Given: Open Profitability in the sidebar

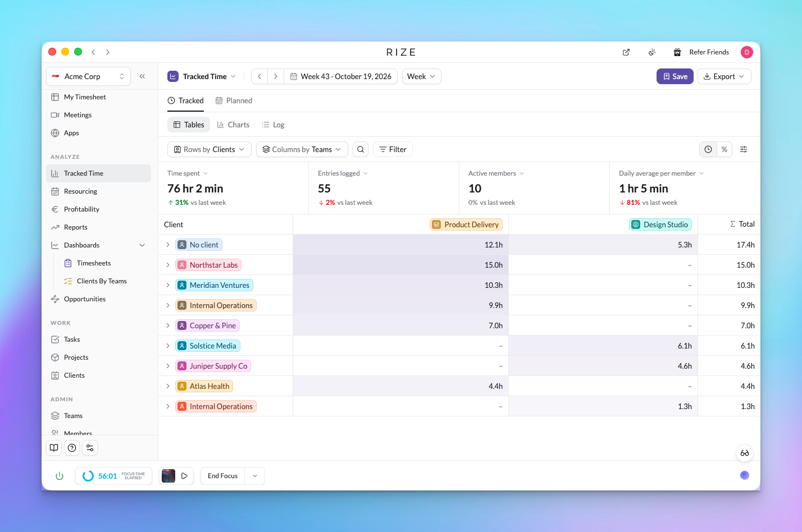Looking at the screenshot, I should pyautogui.click(x=98, y=209).
